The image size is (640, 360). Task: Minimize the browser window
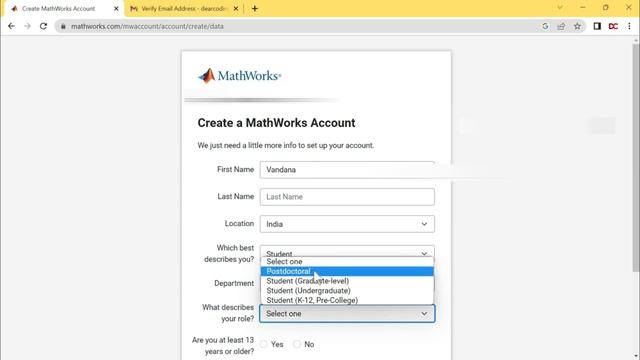pos(582,7)
